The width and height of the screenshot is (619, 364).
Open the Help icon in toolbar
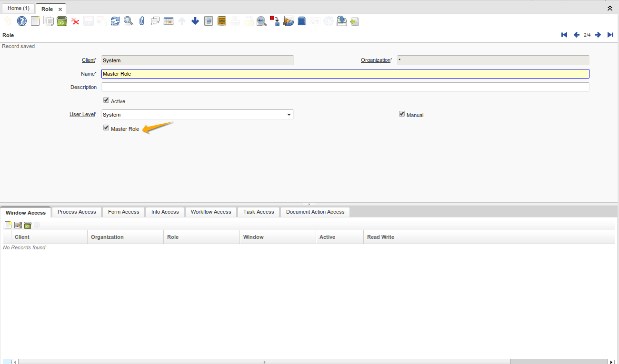(x=21, y=21)
